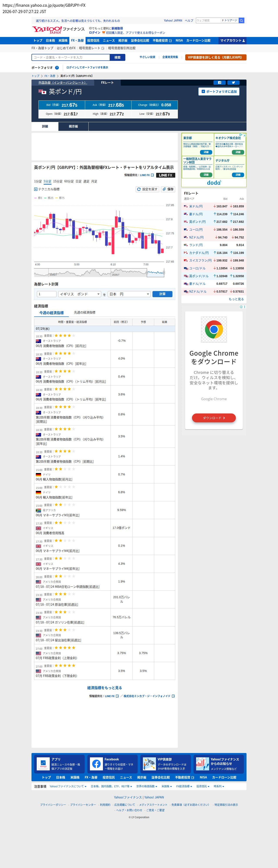Click the ウェブ検索 input field
Screen dimensions: 278x868
coord(208,21)
